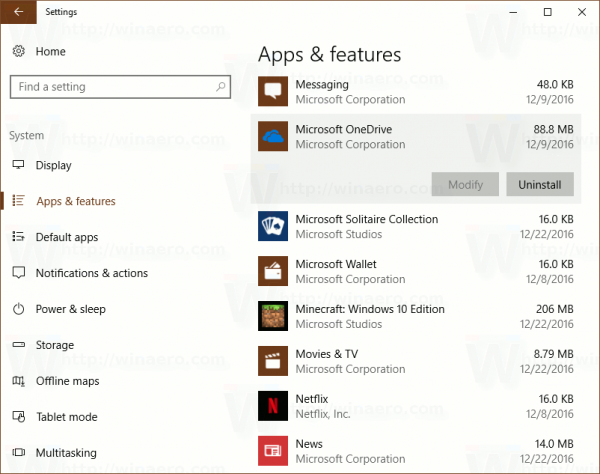Focus the Find a setting box
Viewport: 600px width, 474px height.
(x=120, y=87)
